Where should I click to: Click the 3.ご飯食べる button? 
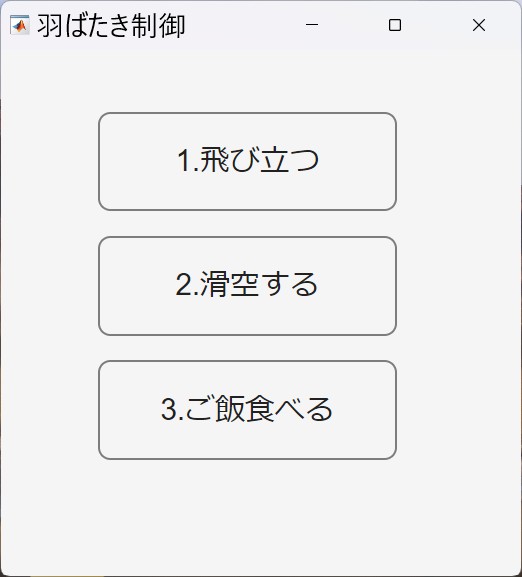click(x=247, y=410)
